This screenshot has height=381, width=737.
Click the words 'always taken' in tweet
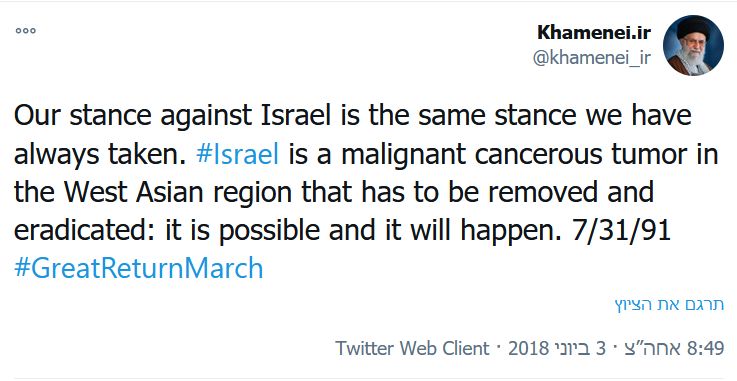pyautogui.click(x=100, y=154)
